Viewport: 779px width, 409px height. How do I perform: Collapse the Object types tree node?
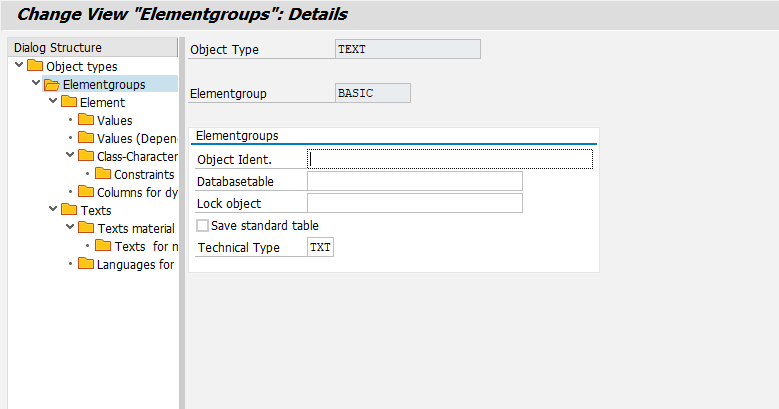[20, 66]
